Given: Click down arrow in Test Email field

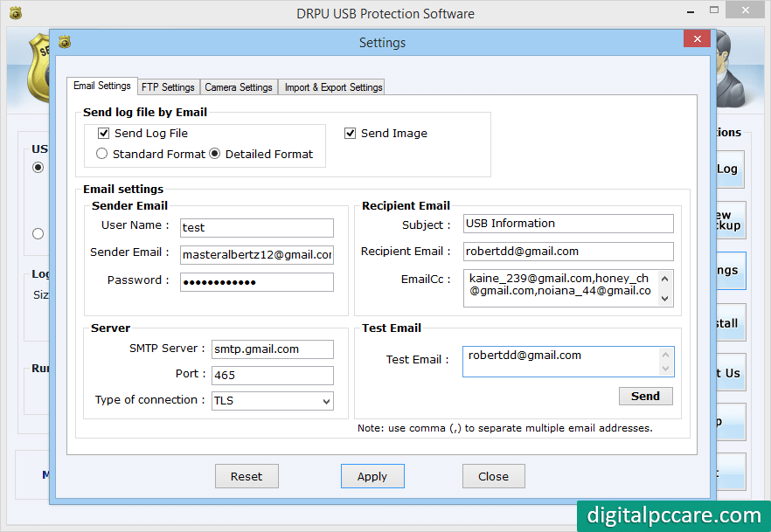Looking at the screenshot, I should (665, 369).
